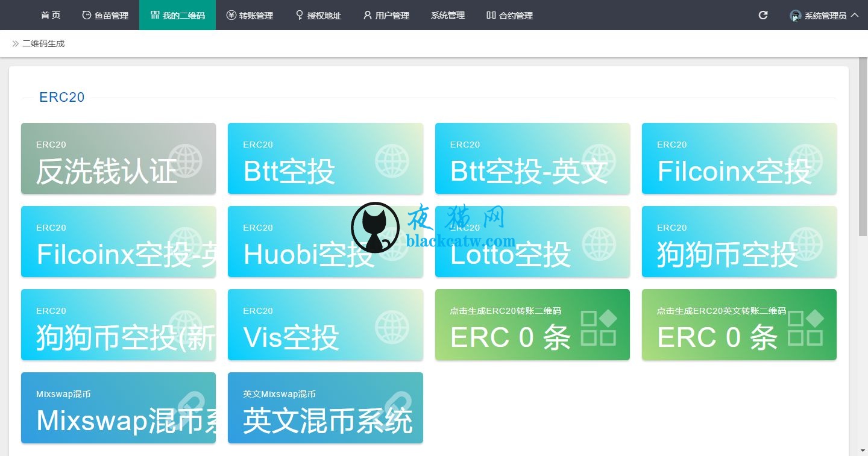Open the Filcoinx空投-英文 card
868x456 pixels.
[118, 242]
